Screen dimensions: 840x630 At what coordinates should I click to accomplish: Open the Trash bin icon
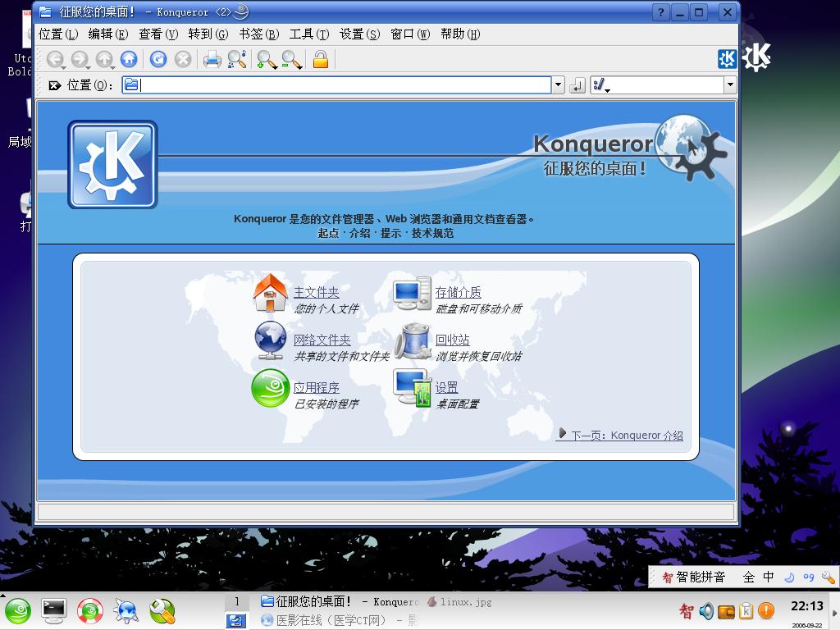coord(413,340)
